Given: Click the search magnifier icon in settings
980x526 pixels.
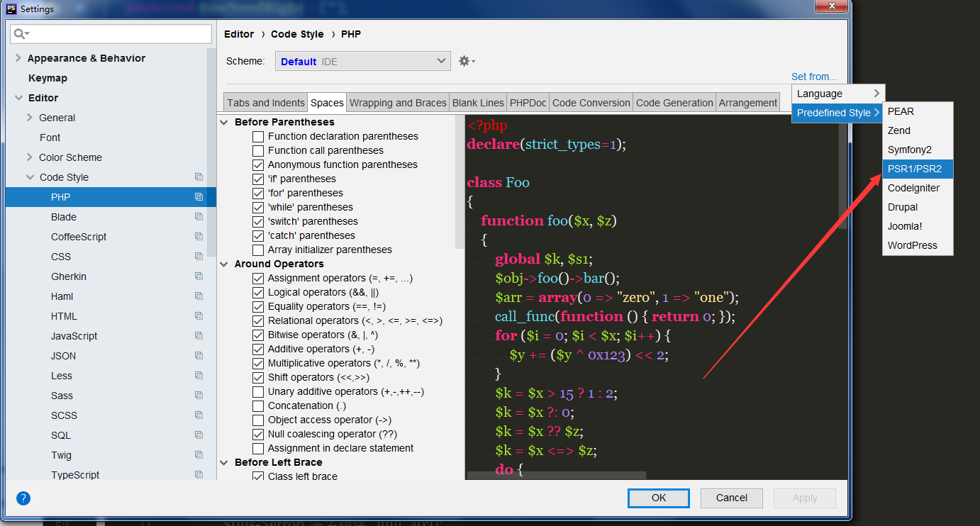Looking at the screenshot, I should (21, 34).
